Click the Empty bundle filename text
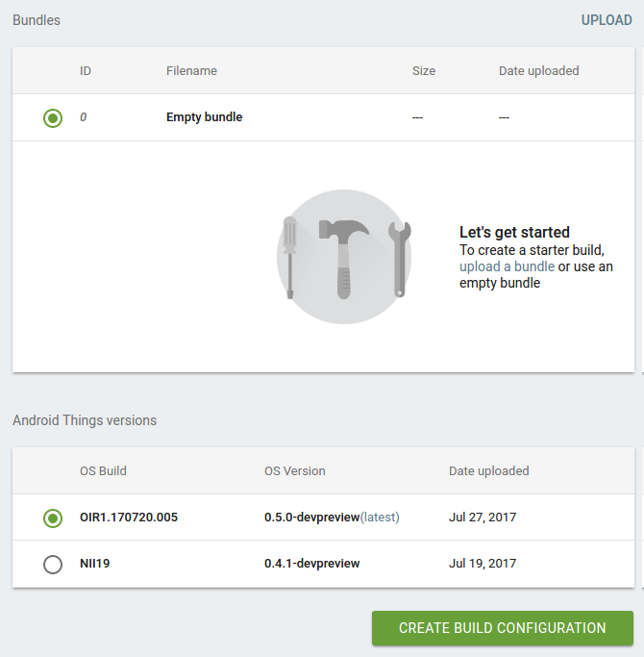Viewport: 644px width, 657px height. (204, 117)
